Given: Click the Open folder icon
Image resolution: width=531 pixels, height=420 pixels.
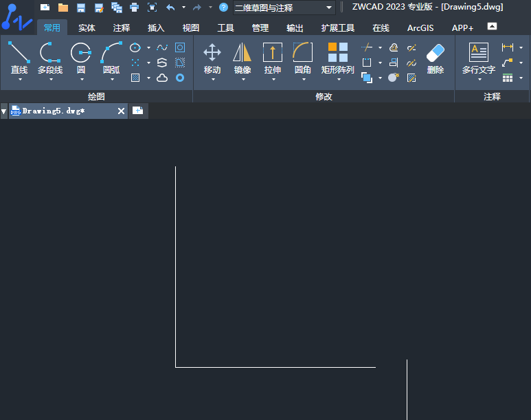Looking at the screenshot, I should click(x=63, y=8).
